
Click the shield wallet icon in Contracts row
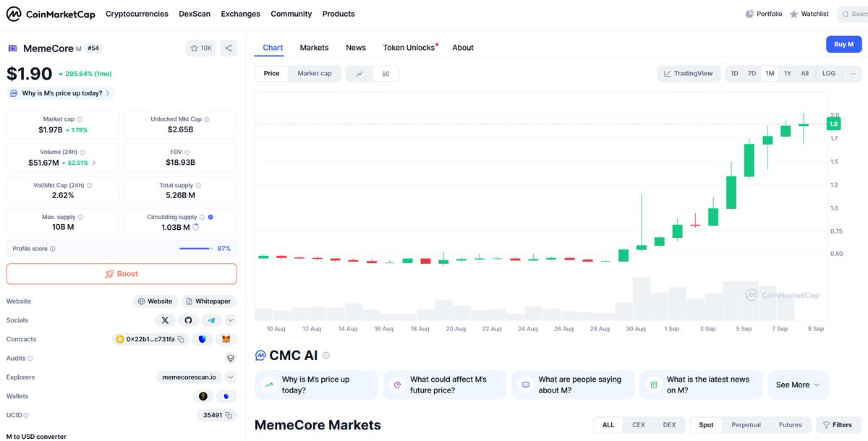pos(203,339)
